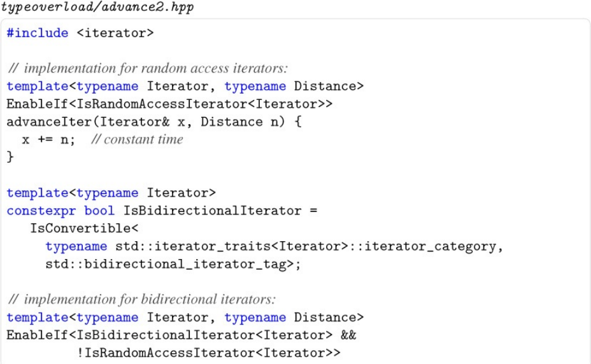Click 'template<typename Iterator>' before constexpr

coord(111,193)
